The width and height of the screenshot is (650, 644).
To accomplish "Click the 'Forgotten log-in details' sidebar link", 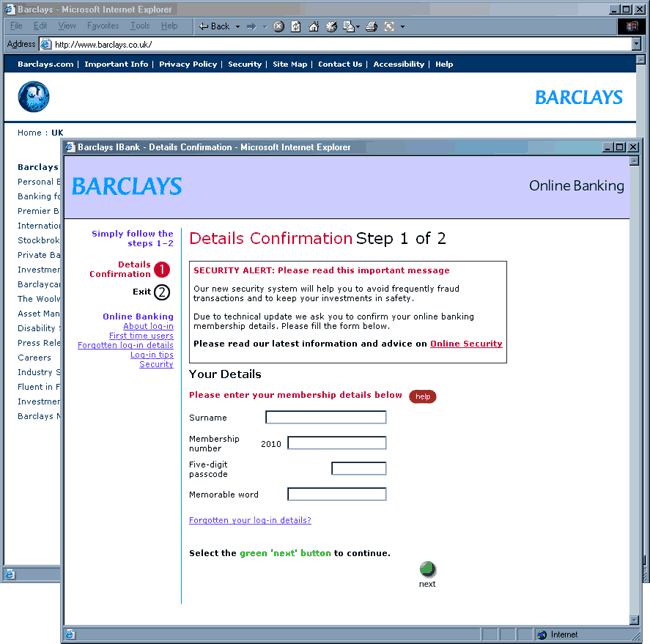I will [125, 345].
